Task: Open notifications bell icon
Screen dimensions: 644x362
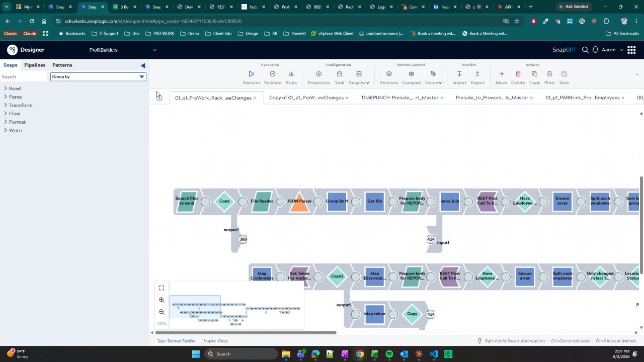Action: pyautogui.click(x=596, y=50)
